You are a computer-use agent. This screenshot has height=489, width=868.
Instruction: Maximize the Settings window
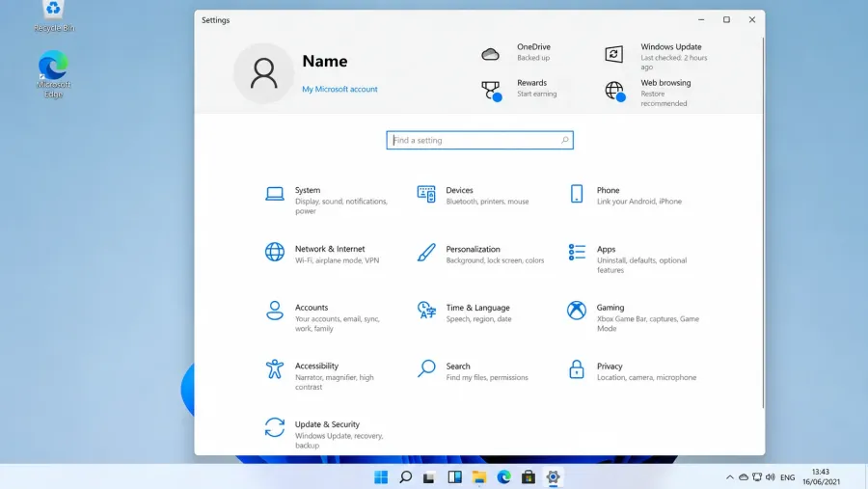tap(726, 20)
